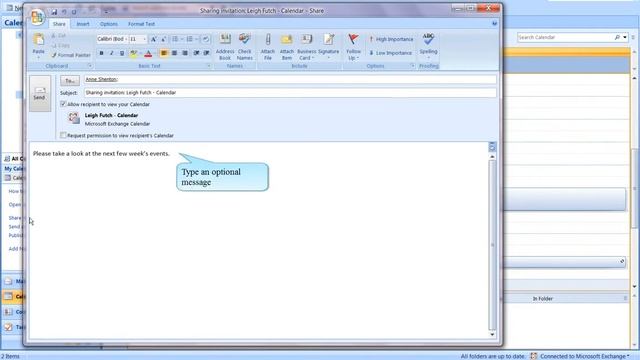Click the message body text line
The image size is (640, 360).
point(101,153)
